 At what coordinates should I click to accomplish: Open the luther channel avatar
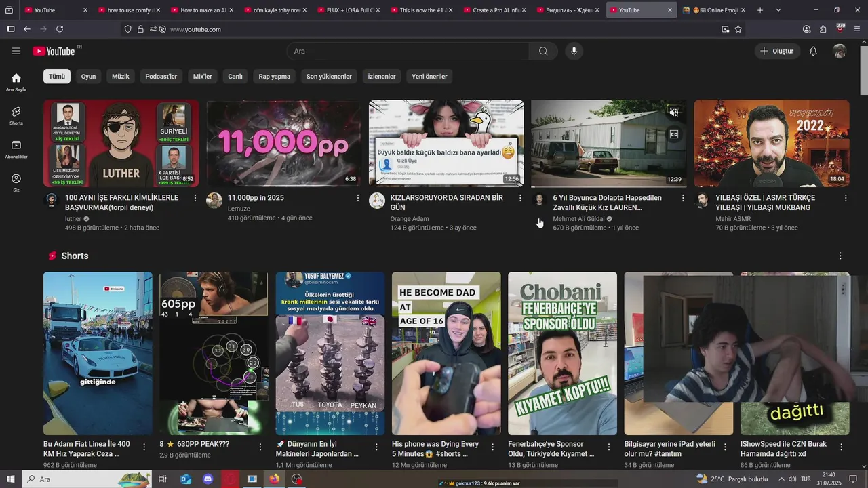tap(52, 200)
